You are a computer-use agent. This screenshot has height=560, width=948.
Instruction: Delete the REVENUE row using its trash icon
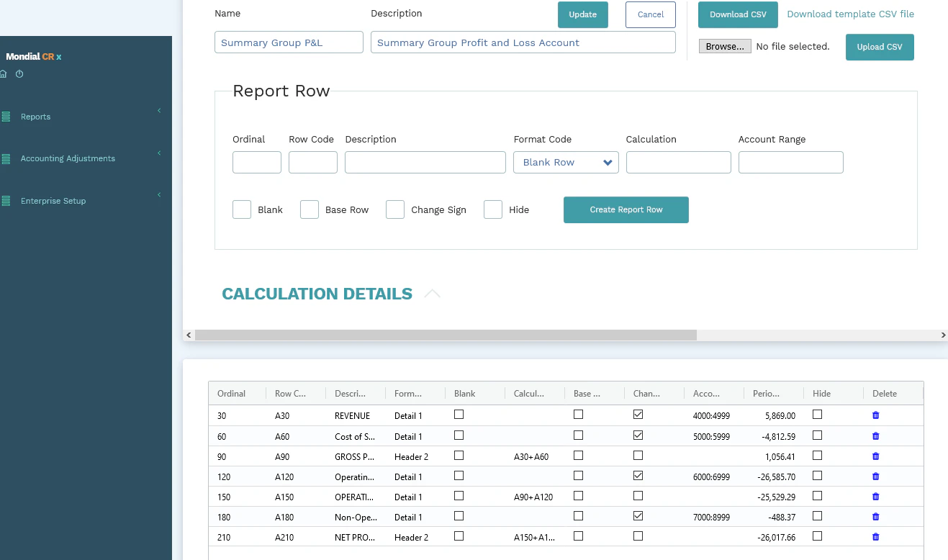pos(875,415)
